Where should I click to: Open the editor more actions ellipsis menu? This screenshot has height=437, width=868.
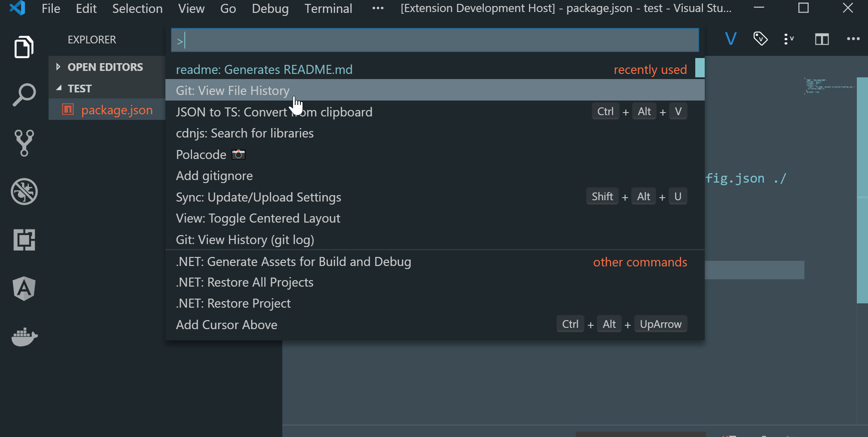[853, 39]
